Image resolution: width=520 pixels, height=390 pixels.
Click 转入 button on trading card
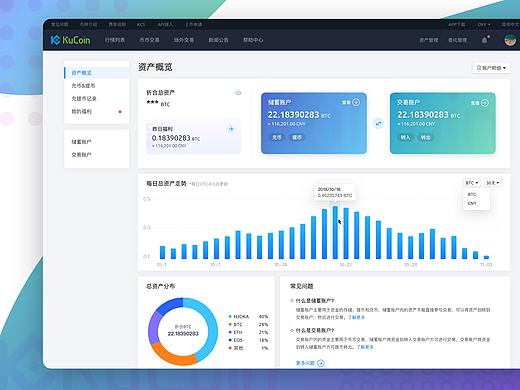click(x=405, y=137)
